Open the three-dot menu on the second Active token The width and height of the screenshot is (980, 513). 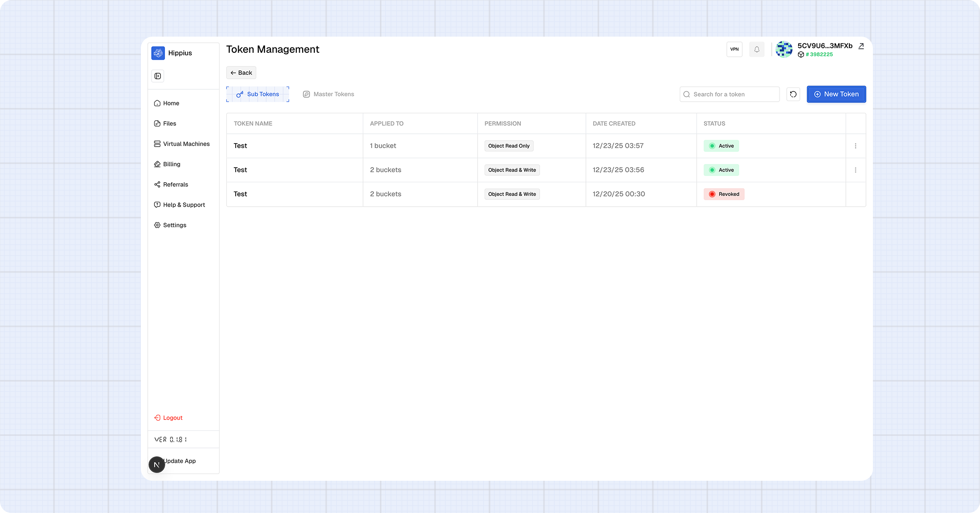click(x=855, y=170)
